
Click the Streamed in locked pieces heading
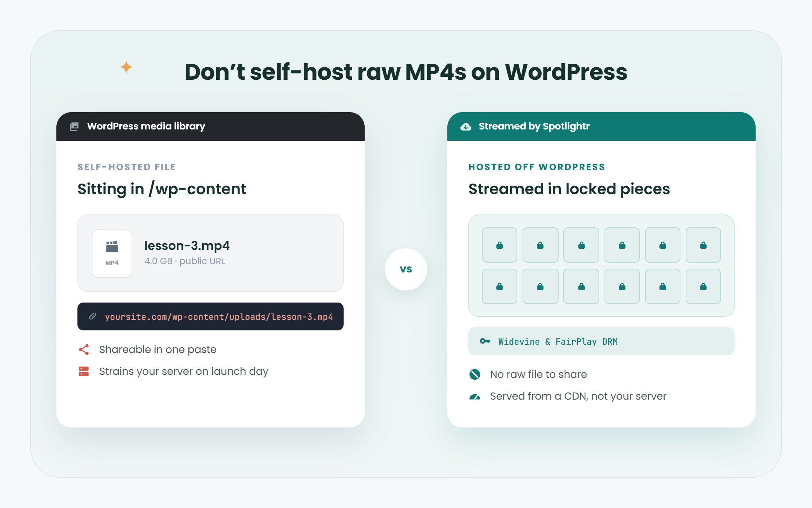point(569,189)
